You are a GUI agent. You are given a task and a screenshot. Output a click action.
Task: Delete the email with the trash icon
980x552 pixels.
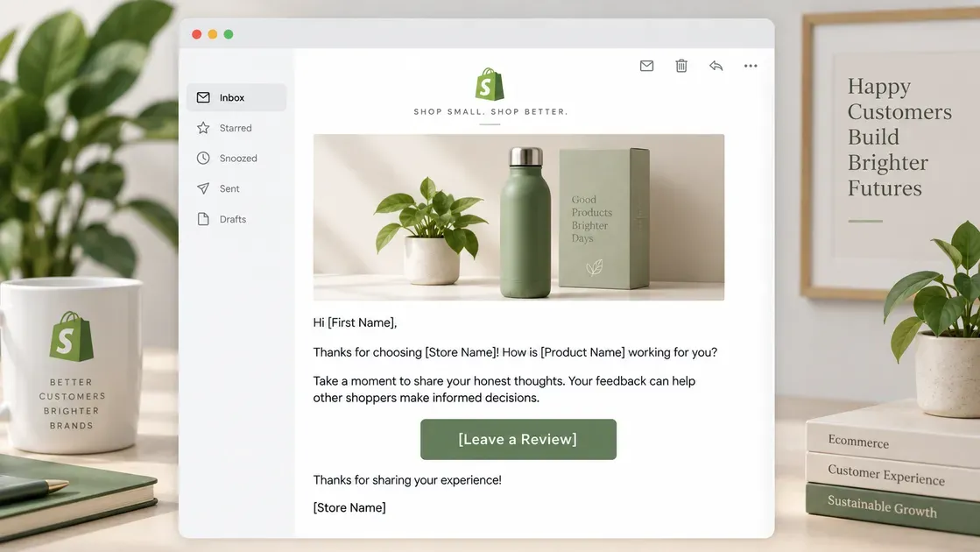click(x=681, y=66)
